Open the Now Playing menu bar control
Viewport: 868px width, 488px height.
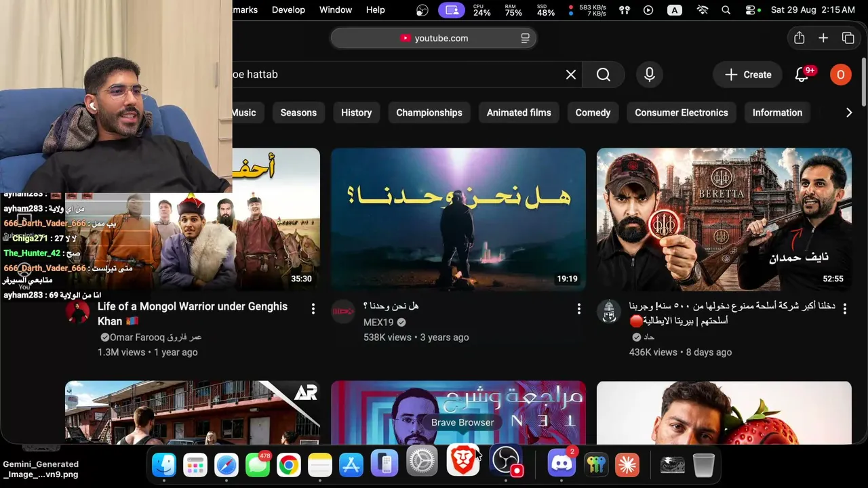(648, 10)
